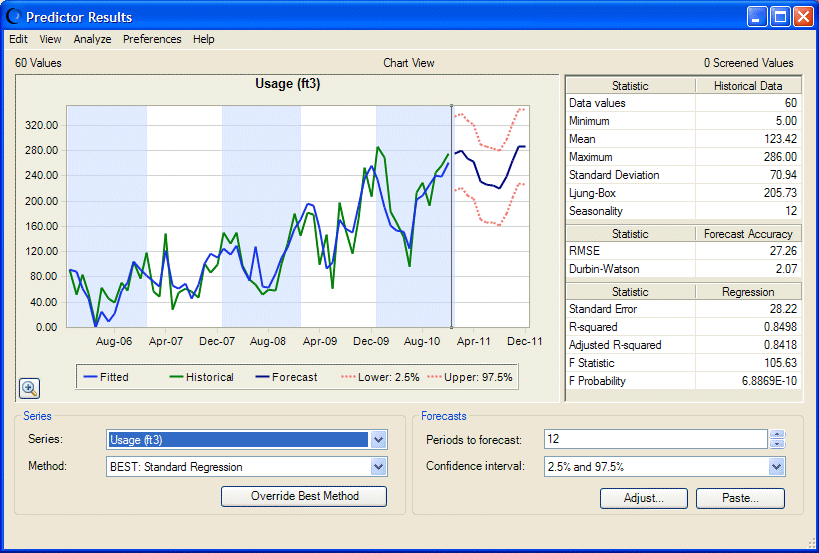Screen dimensions: 819x553
Task: Expand the Series dropdown arrow
Action: 379,440
